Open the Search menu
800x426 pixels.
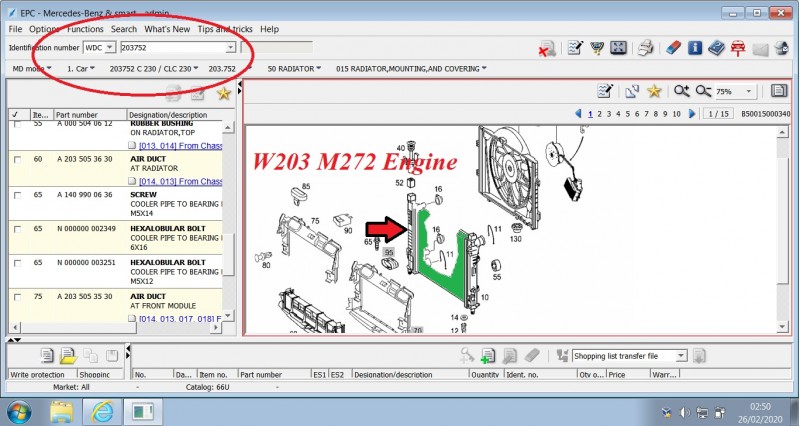coord(124,29)
